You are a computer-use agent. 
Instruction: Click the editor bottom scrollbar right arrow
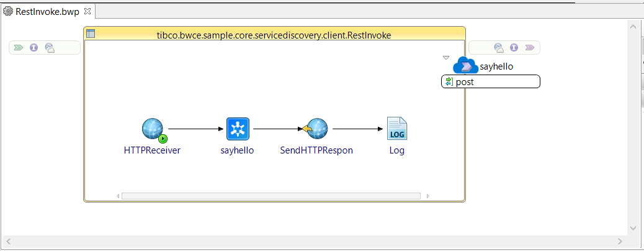click(x=620, y=241)
